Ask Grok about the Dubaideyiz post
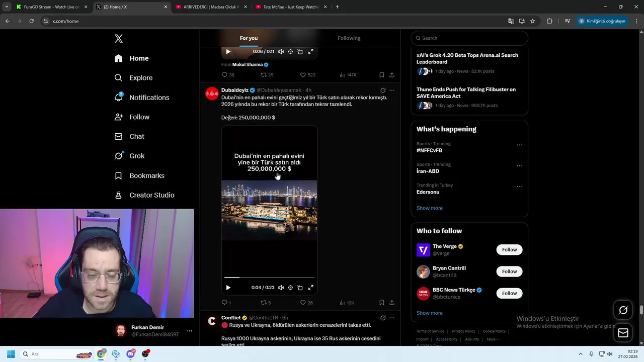Screen dimensions: 644x362 (x=383, y=90)
